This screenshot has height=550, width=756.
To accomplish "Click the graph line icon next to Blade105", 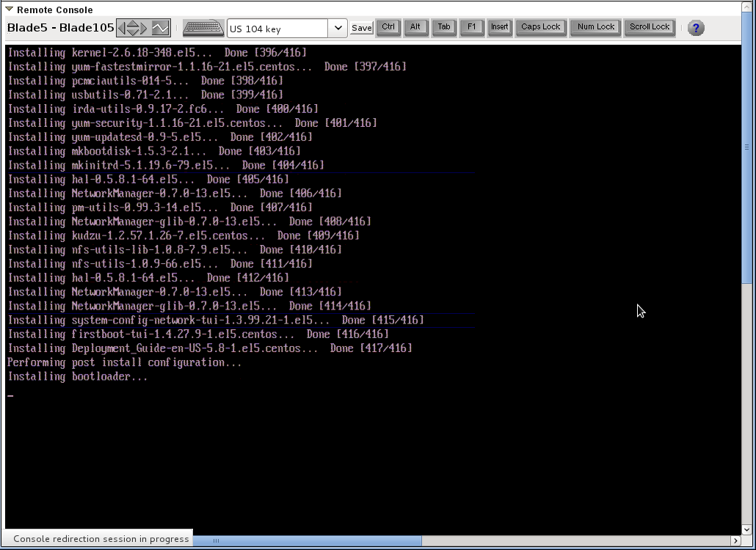I will (161, 28).
